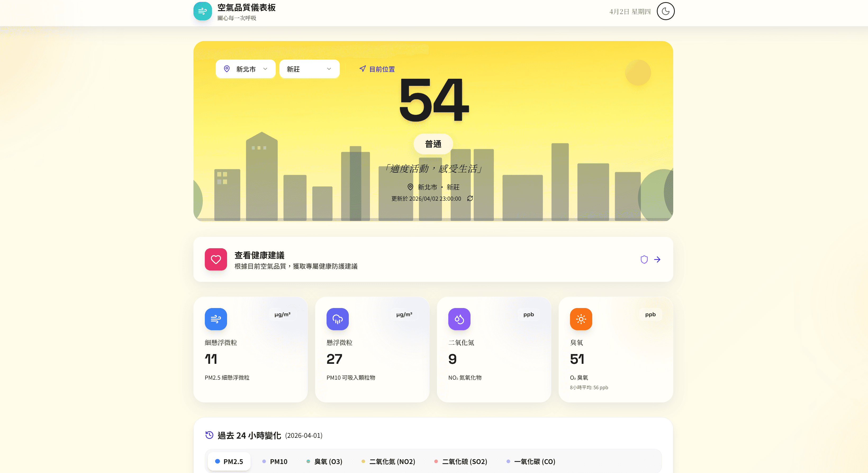Click the PM10 cloud rain icon
This screenshot has width=868, height=473.
337,319
